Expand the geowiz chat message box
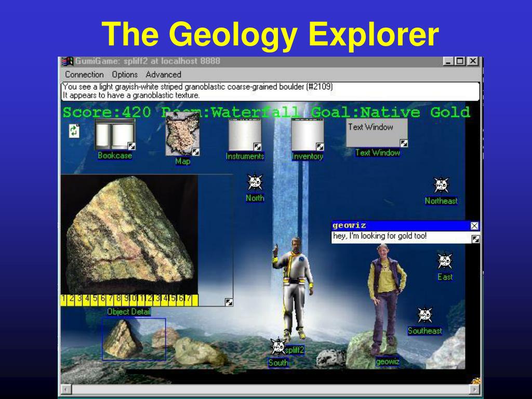532x399 pixels. [476, 239]
